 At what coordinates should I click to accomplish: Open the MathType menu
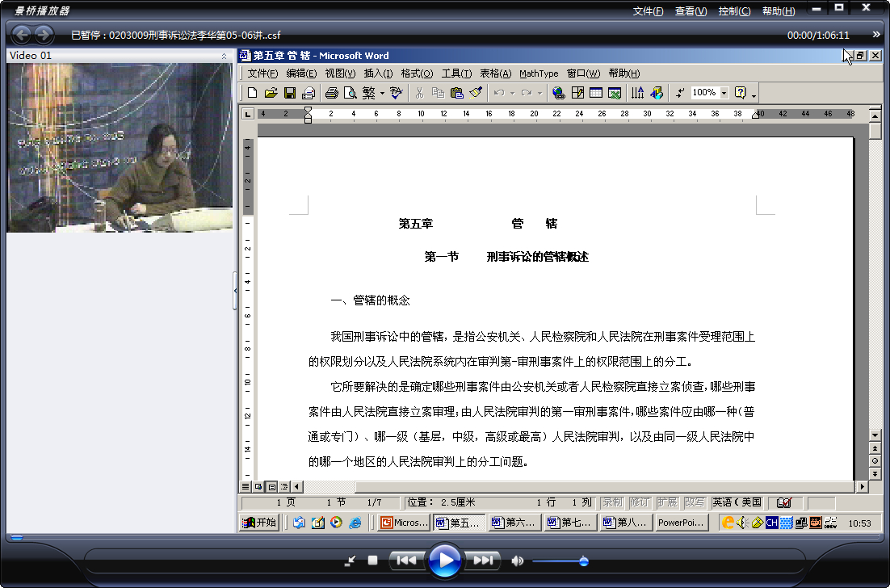click(x=539, y=73)
